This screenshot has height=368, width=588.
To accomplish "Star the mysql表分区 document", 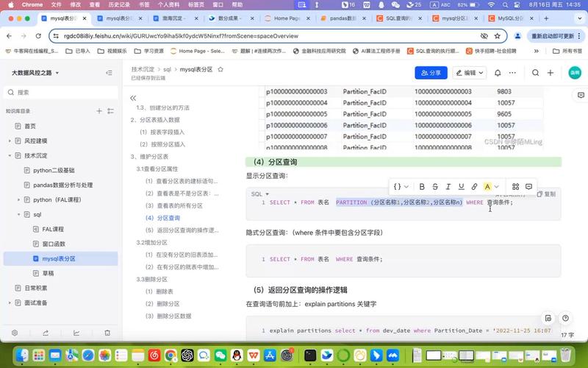I will click(x=220, y=69).
